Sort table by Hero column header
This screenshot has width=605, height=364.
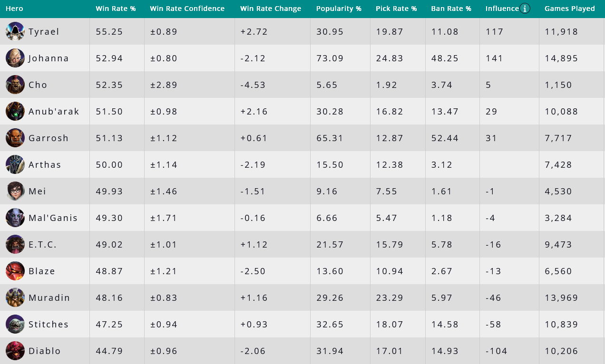coord(14,9)
